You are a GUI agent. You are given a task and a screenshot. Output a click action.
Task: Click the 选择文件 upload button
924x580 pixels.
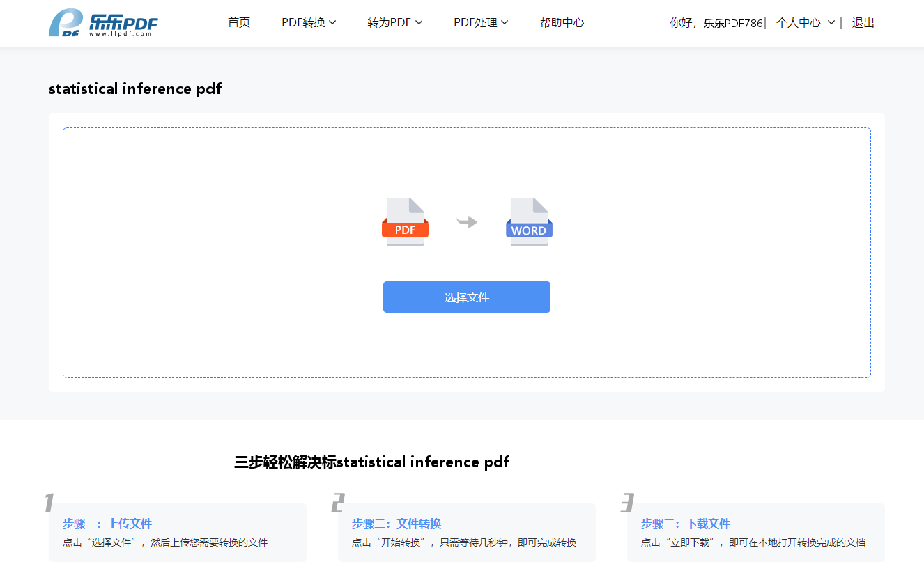pyautogui.click(x=467, y=297)
